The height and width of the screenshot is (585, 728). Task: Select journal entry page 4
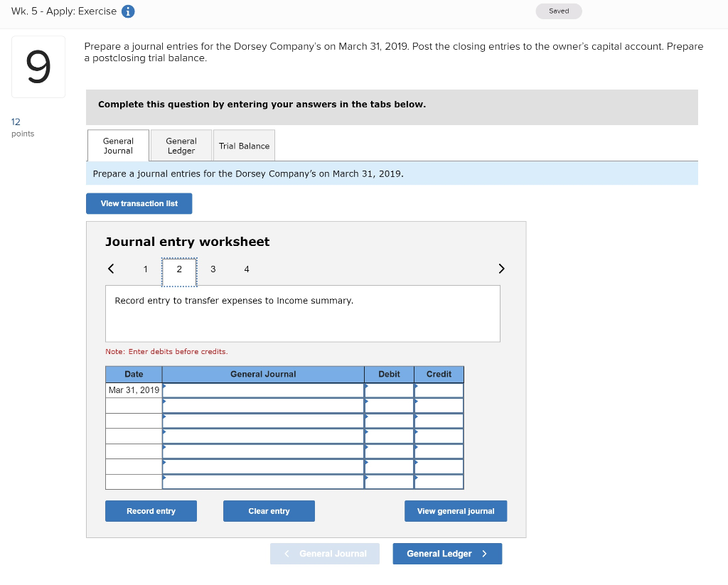(x=247, y=269)
